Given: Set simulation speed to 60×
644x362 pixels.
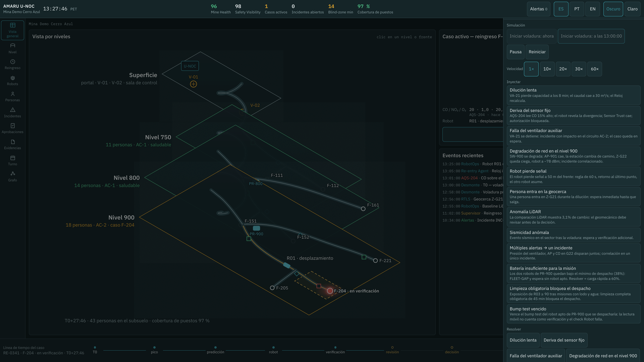Looking at the screenshot, I should tap(595, 69).
